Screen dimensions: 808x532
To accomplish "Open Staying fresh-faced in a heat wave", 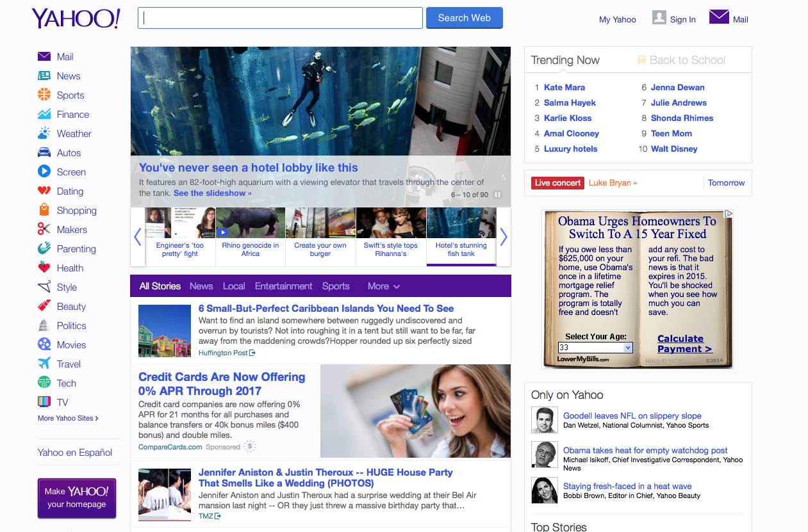I will pos(627,487).
